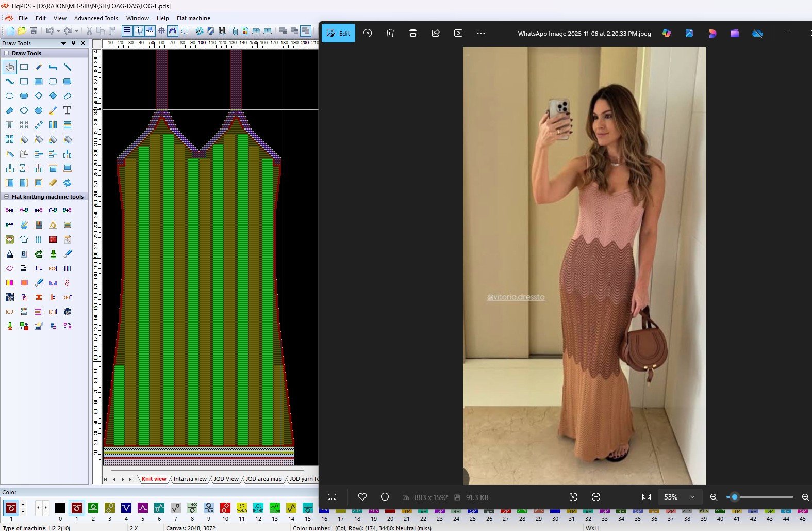
Task: Pick the Text tool in Draw Tools
Action: click(67, 110)
